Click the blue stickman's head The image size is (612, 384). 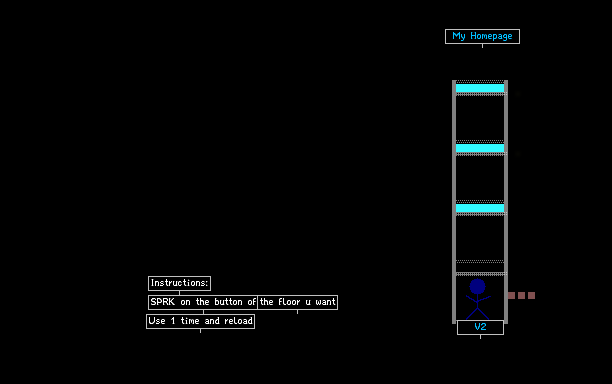tap(477, 286)
